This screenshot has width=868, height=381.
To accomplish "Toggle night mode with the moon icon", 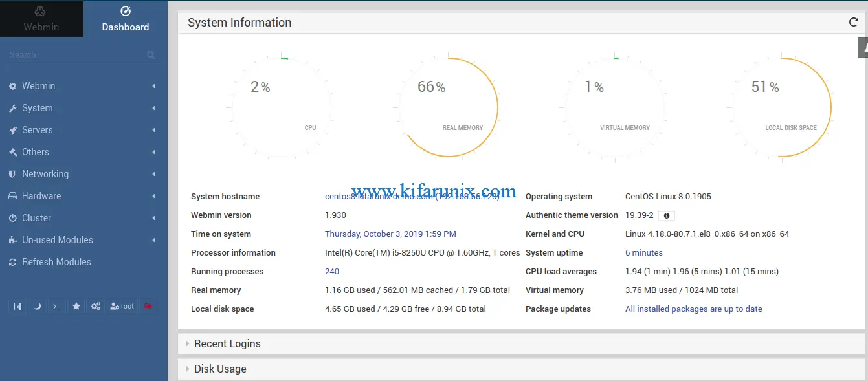I will coord(38,306).
